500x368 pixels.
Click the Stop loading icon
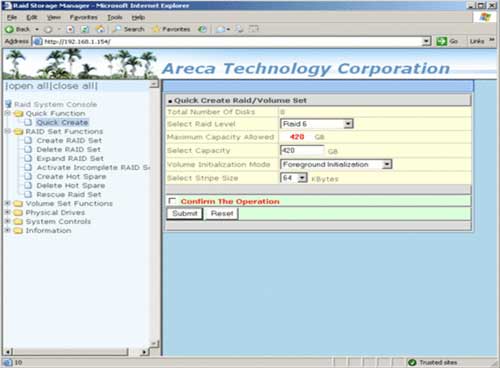tap(70, 29)
